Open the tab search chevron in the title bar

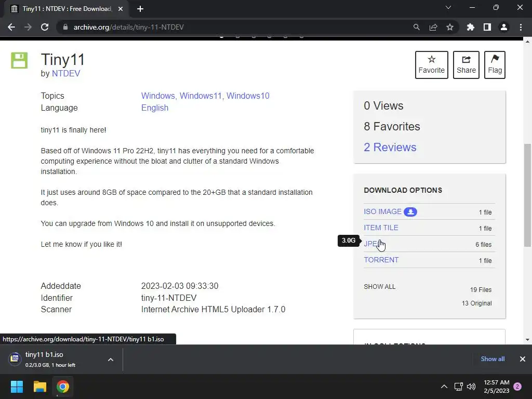click(x=448, y=7)
